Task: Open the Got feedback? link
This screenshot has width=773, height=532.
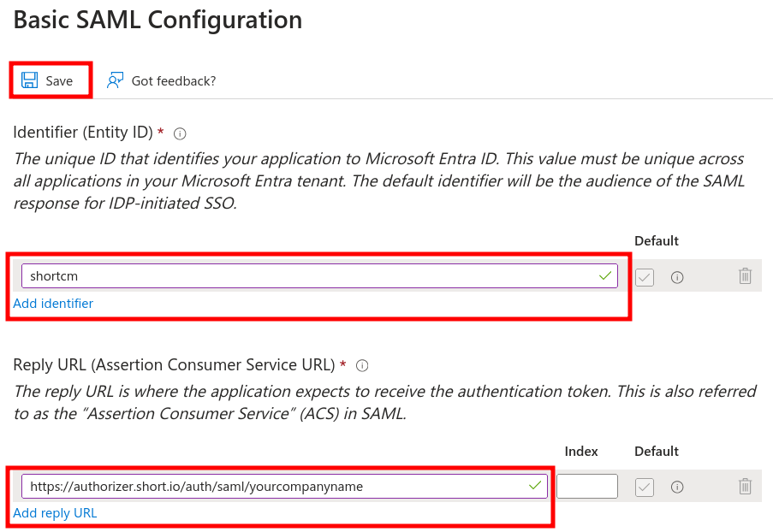Action: tap(173, 81)
